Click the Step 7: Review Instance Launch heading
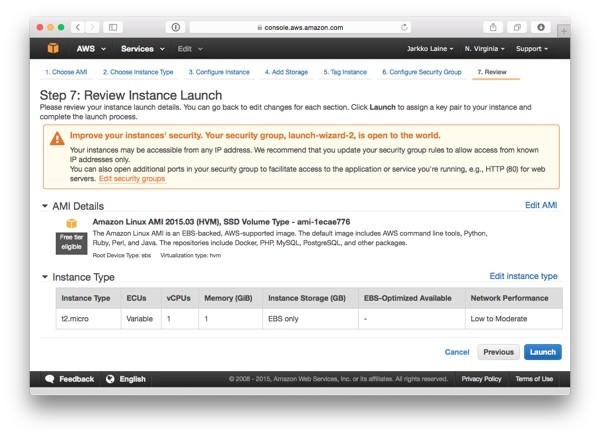 coord(131,95)
